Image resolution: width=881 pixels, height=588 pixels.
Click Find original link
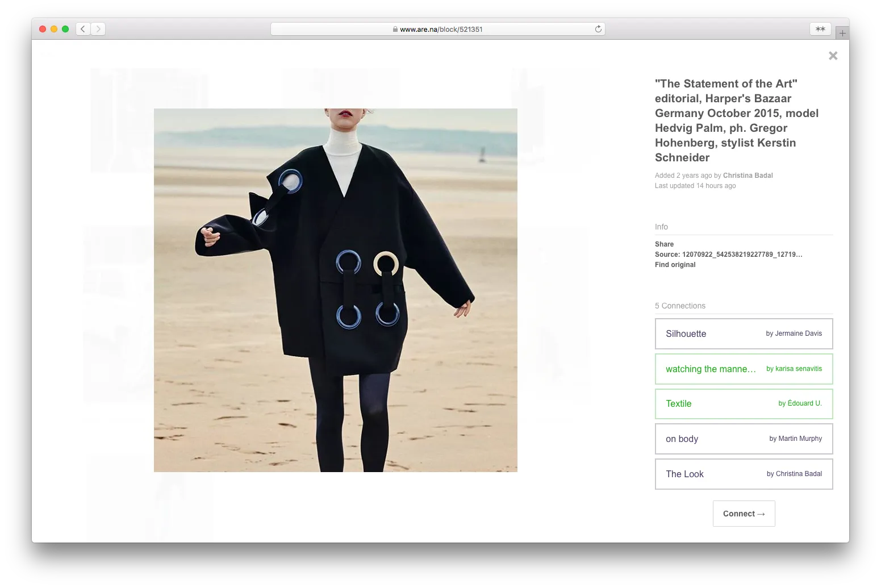click(x=675, y=265)
